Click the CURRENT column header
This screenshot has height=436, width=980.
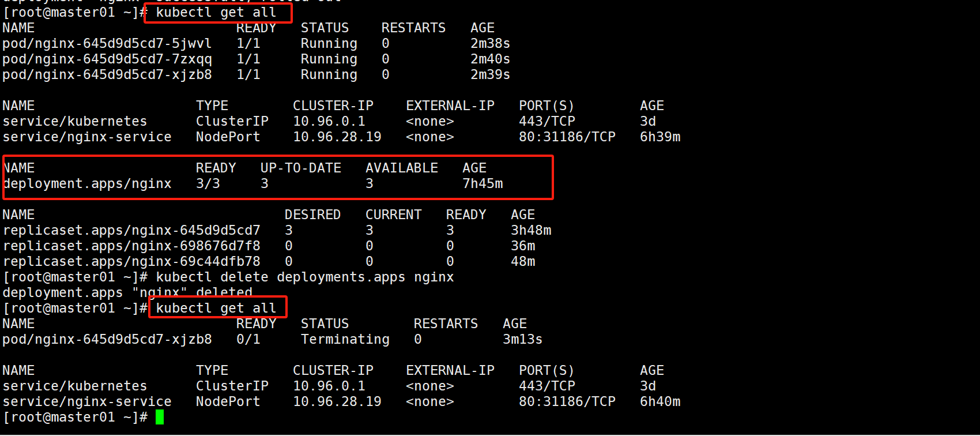coord(393,215)
